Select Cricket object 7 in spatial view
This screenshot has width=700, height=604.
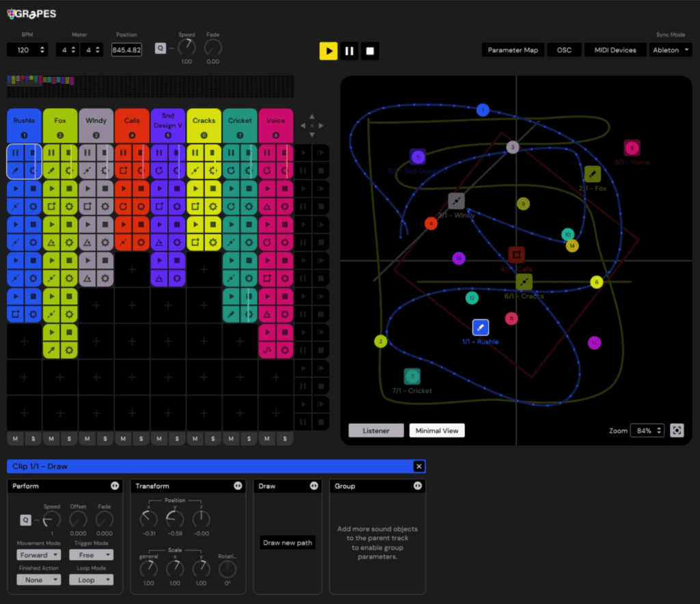[412, 376]
